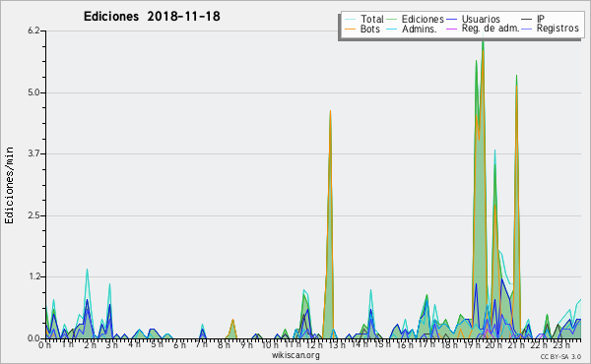Click the '6.2' y-axis value
Viewport: 591px width, 364px height.
coord(33,30)
